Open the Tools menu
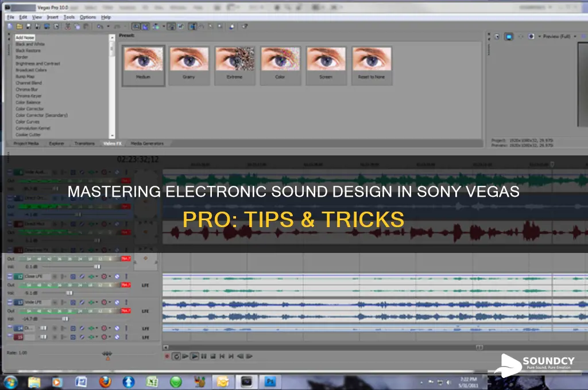This screenshot has height=390, width=588. click(x=69, y=17)
